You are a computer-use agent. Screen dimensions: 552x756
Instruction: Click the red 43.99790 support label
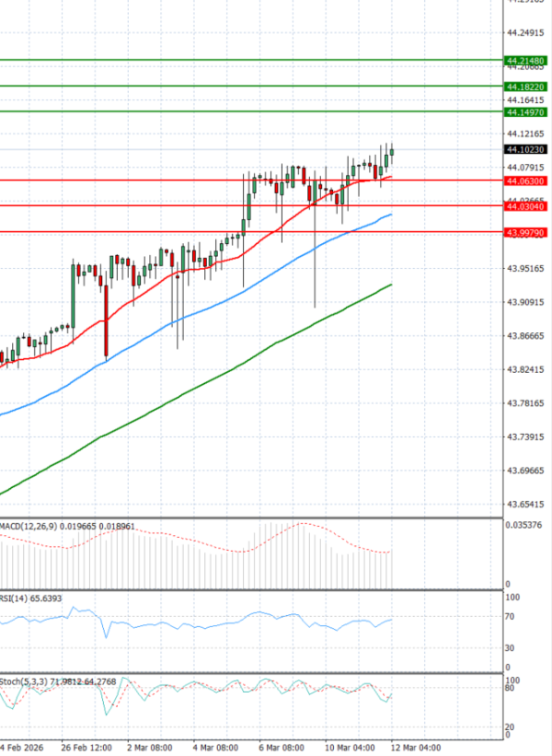(x=525, y=233)
